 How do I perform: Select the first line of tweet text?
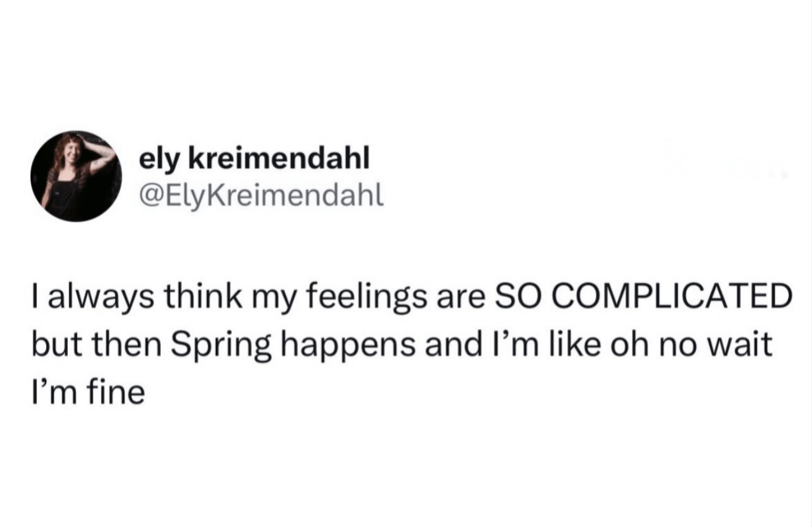(x=410, y=296)
